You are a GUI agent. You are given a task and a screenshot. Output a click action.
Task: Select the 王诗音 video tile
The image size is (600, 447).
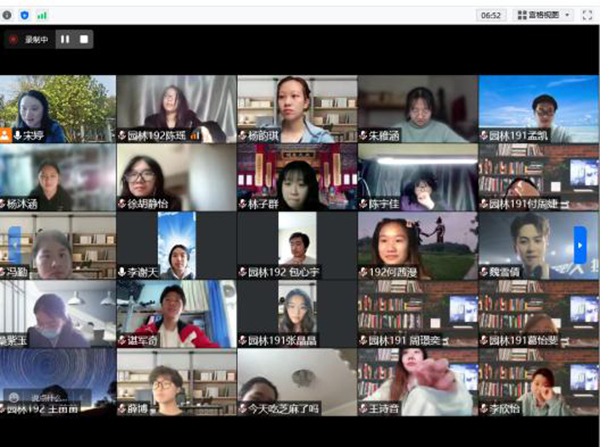coord(417,381)
